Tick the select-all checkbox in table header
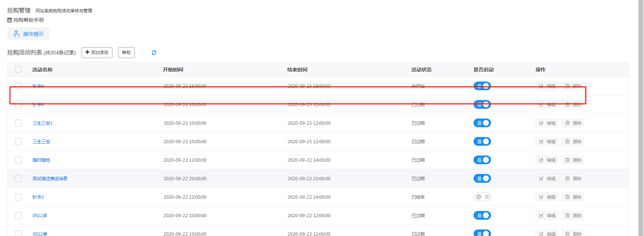The image size is (644, 236). pos(18,69)
